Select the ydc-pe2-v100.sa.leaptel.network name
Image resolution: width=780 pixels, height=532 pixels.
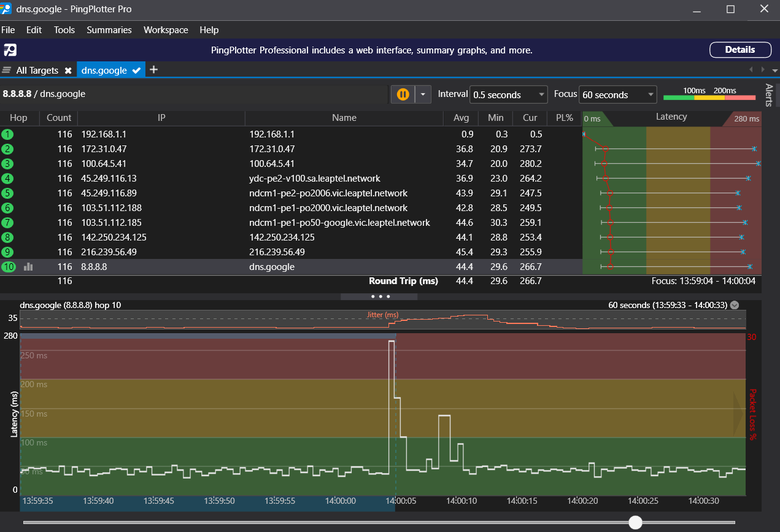(x=315, y=179)
